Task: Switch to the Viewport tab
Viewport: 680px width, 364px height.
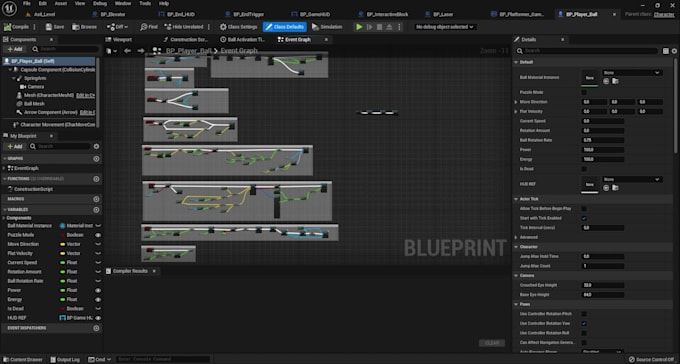Action: 122,39
